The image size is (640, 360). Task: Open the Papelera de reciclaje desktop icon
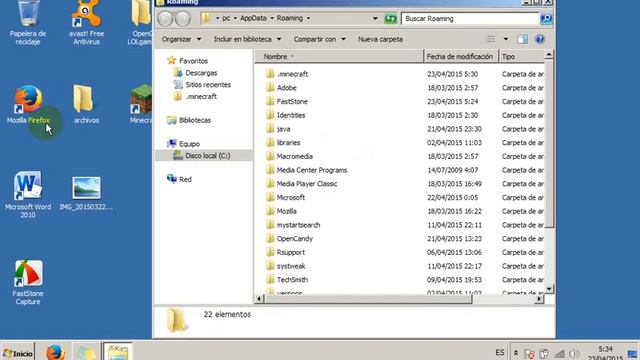tap(28, 22)
